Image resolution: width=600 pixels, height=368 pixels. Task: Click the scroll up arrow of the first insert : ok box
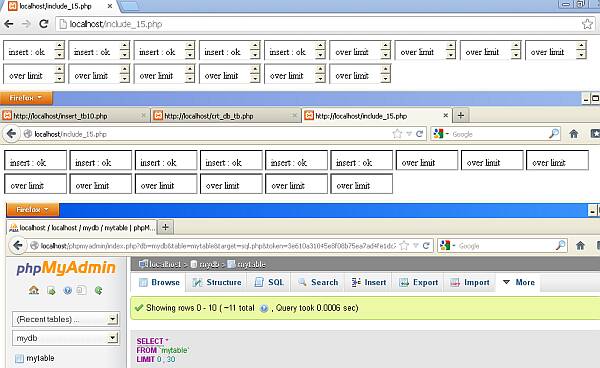tap(59, 46)
